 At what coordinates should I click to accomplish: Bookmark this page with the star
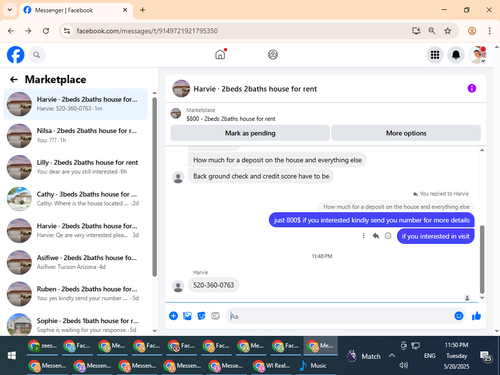pyautogui.click(x=447, y=31)
